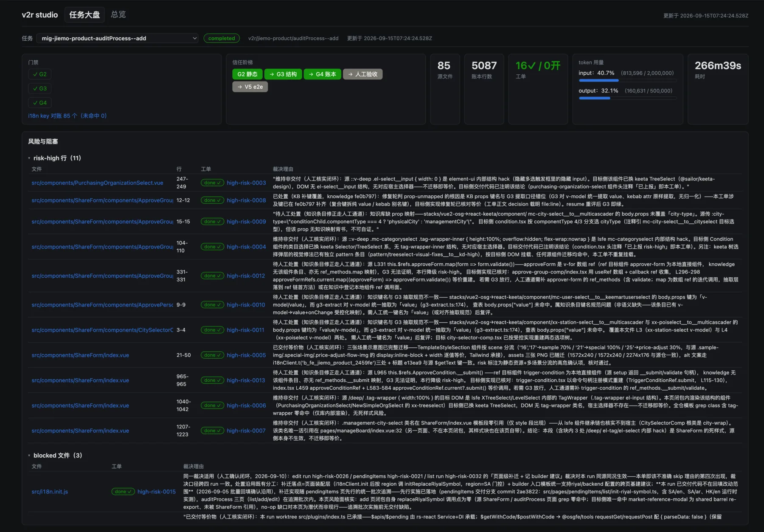Click done badge beside high-risk-0010
This screenshot has width=764, height=532.
tap(212, 305)
